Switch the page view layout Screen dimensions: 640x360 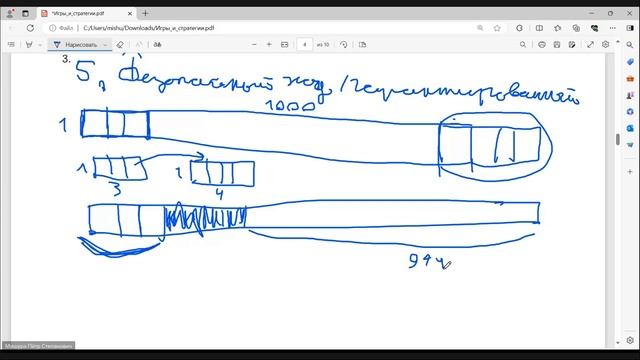362,44
